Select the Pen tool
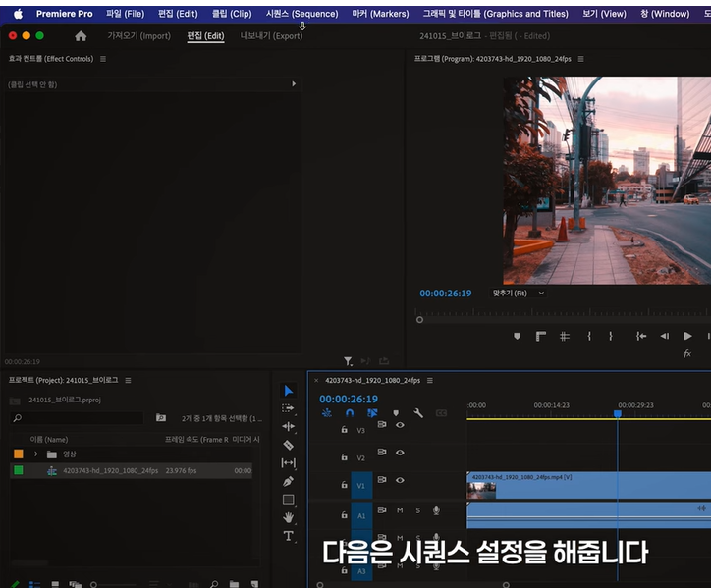The image size is (711, 588). tap(288, 481)
